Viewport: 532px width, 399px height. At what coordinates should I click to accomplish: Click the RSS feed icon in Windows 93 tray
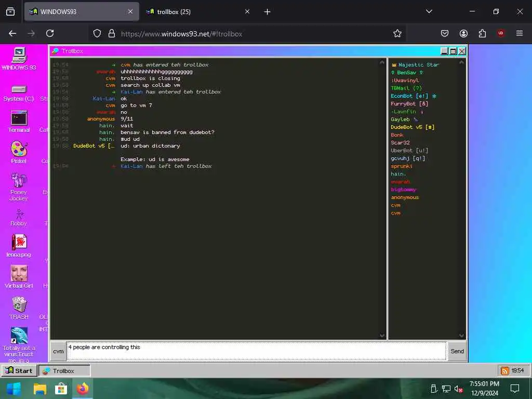504,371
